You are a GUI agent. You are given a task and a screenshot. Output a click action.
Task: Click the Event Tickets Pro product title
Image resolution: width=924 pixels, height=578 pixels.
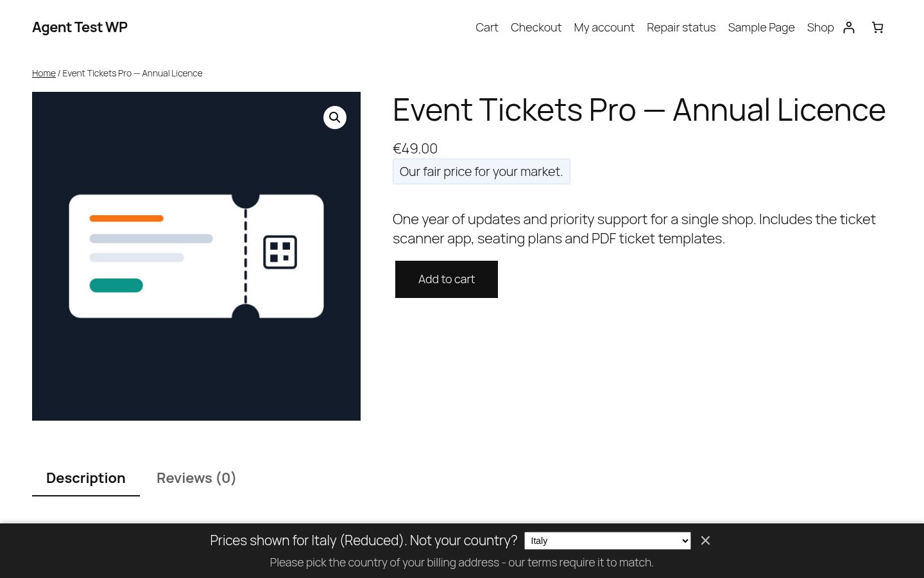(x=639, y=110)
